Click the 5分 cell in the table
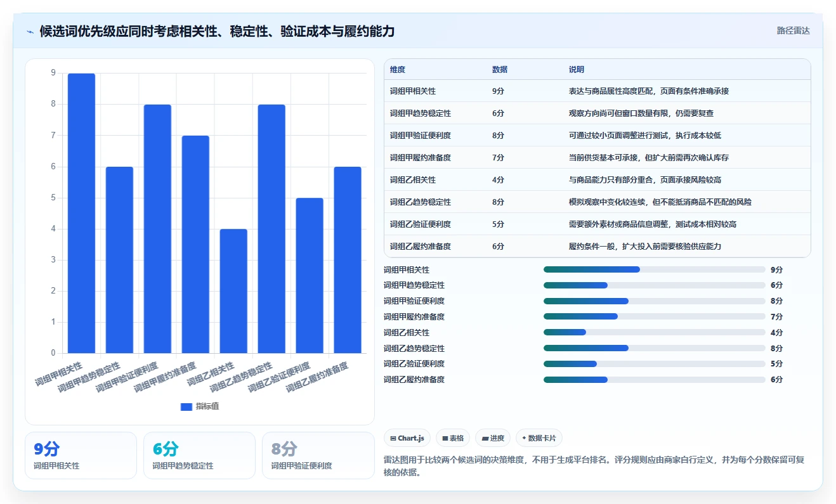This screenshot has height=504, width=836. (x=498, y=224)
